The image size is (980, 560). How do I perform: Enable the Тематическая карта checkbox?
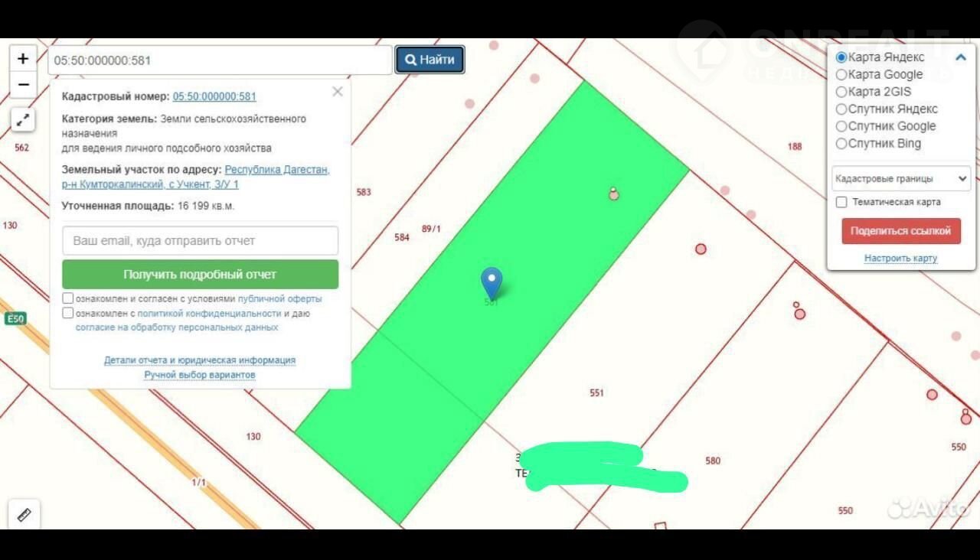click(841, 202)
